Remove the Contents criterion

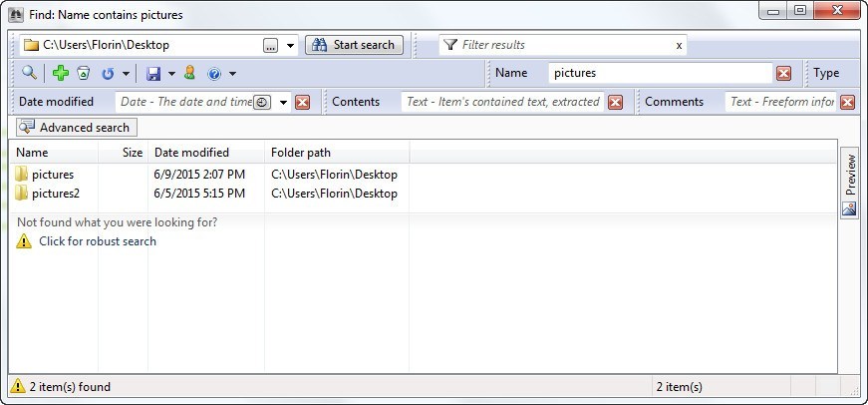coord(615,102)
